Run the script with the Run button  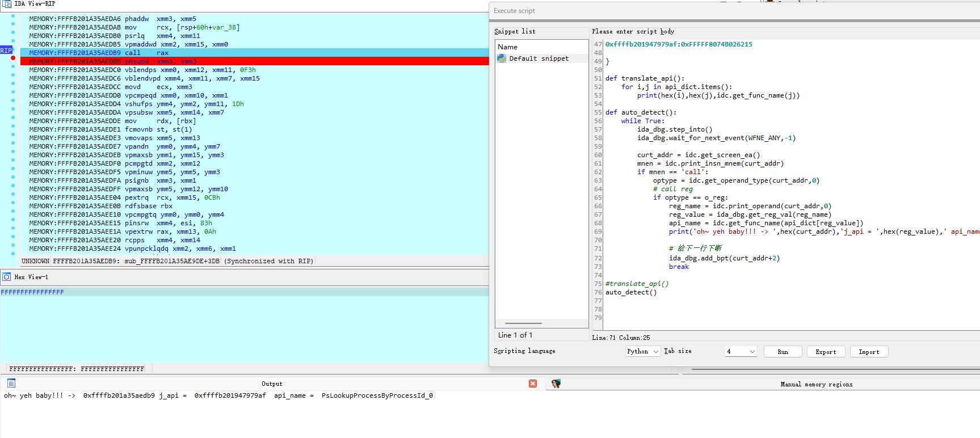(783, 352)
